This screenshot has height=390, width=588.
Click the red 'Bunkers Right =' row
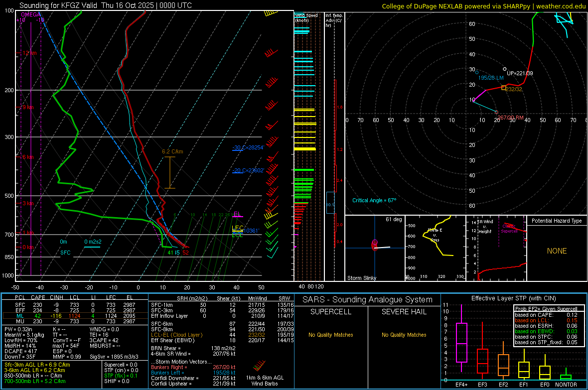click(193, 367)
